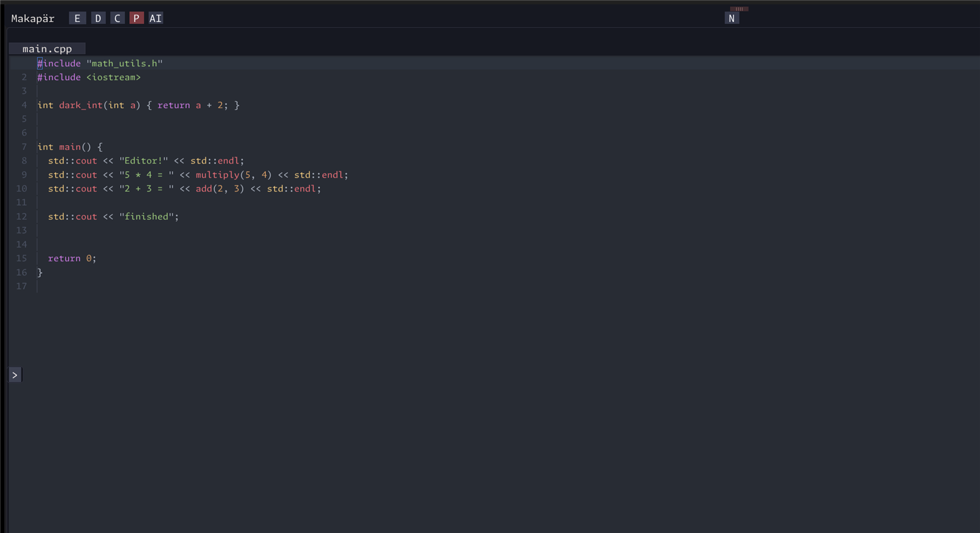Viewport: 980px width, 533px height.
Task: Toggle the red highlighted P button
Action: (137, 18)
